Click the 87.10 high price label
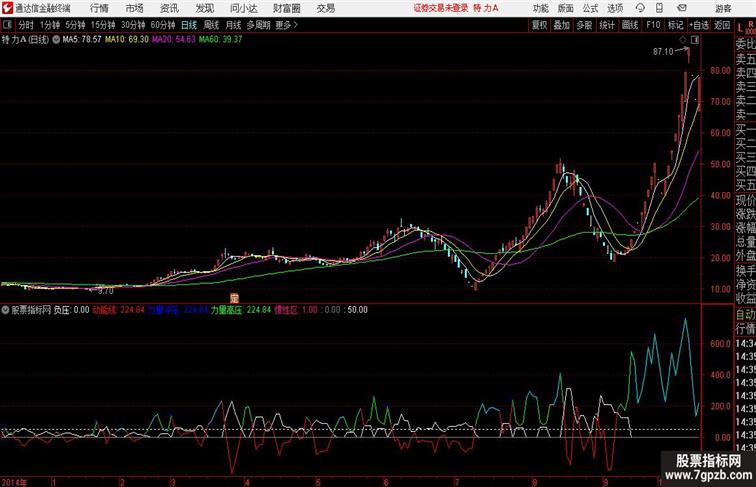This screenshot has height=487, width=756. pos(663,52)
